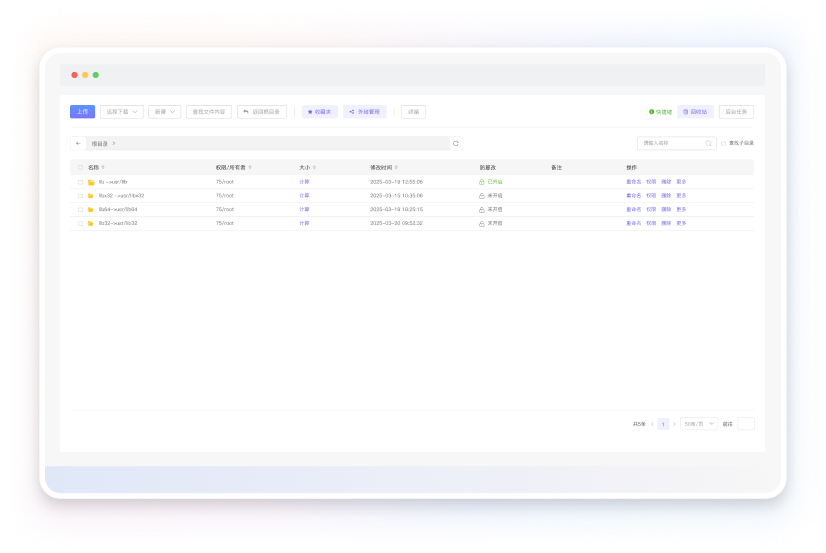Click the lib64 folder icon

[91, 210]
